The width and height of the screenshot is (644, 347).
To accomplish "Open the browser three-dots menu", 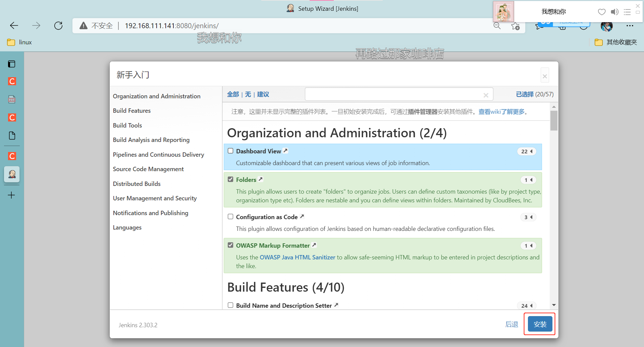I will click(630, 26).
